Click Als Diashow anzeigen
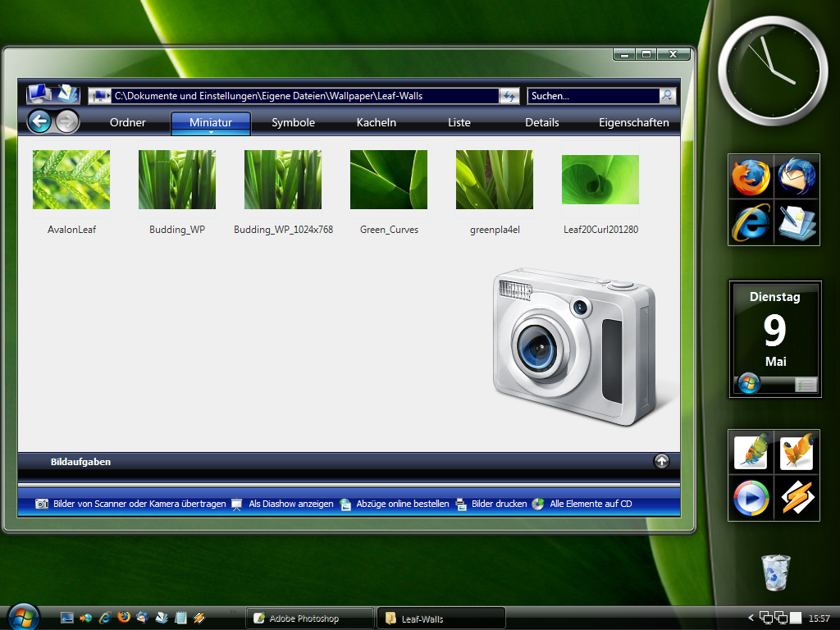840x630 pixels. pos(291,504)
